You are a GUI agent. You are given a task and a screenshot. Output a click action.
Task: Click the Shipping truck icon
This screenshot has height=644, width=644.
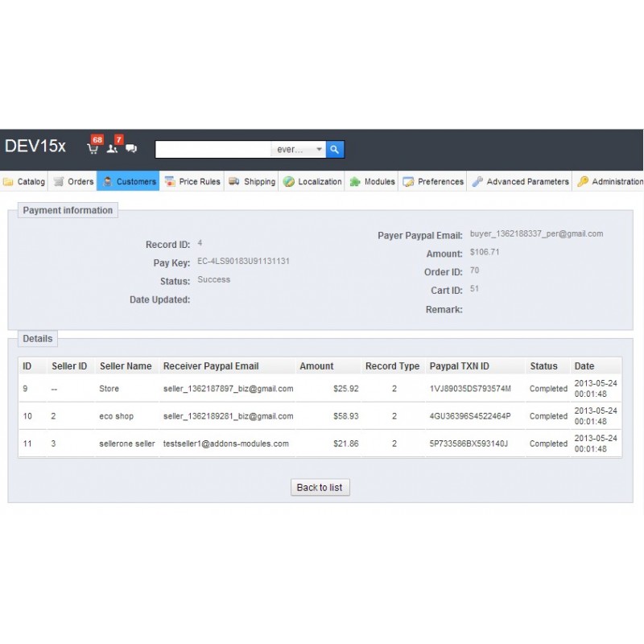tap(234, 181)
